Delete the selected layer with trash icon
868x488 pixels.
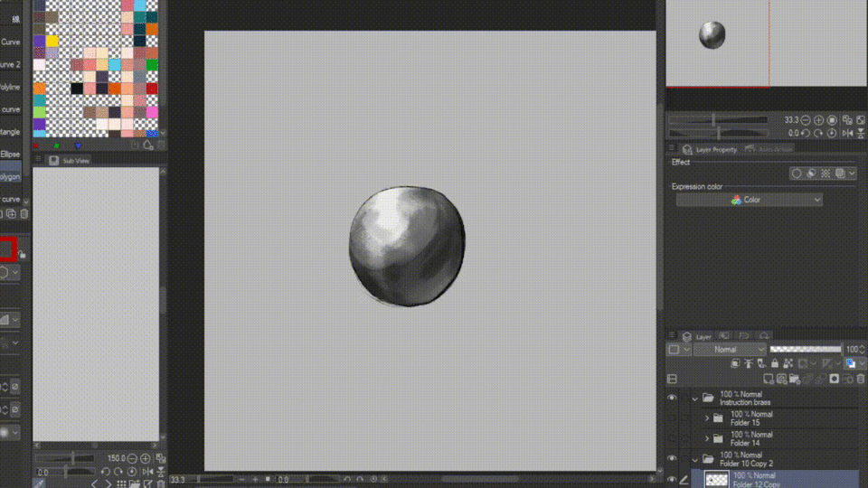(861, 379)
